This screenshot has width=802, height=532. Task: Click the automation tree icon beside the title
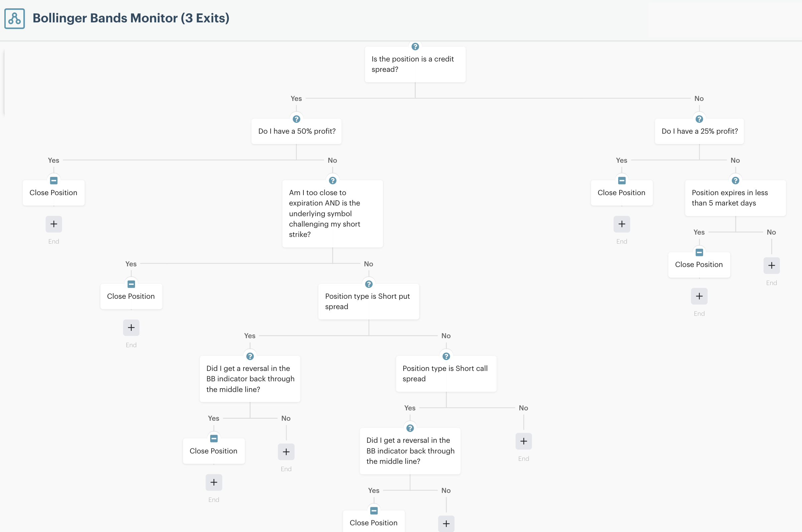(x=15, y=19)
